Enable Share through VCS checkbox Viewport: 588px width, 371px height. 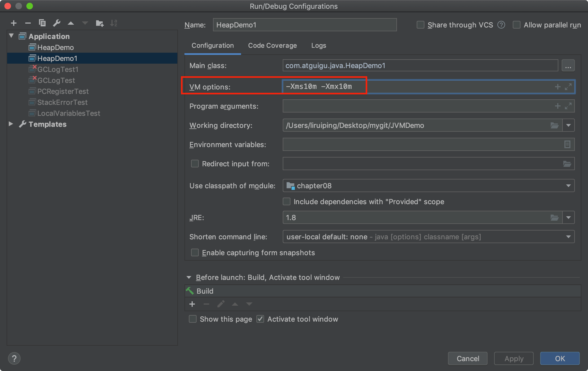[420, 25]
